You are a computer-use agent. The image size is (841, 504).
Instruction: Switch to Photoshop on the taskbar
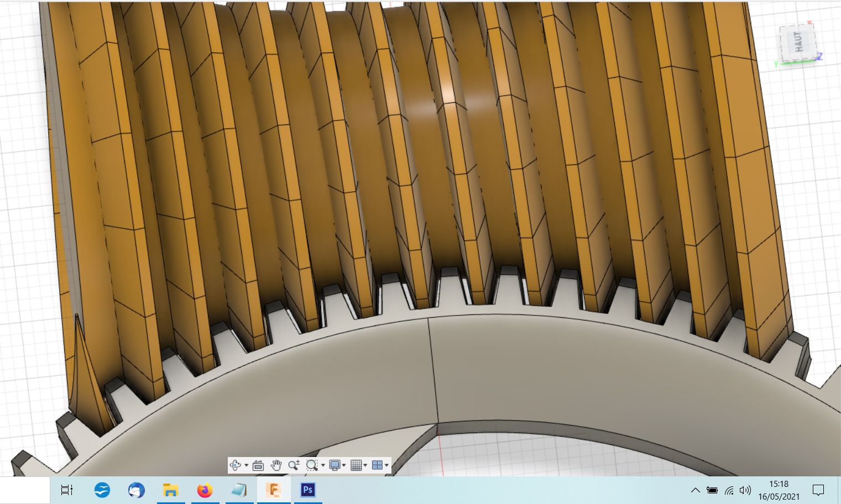(x=307, y=490)
